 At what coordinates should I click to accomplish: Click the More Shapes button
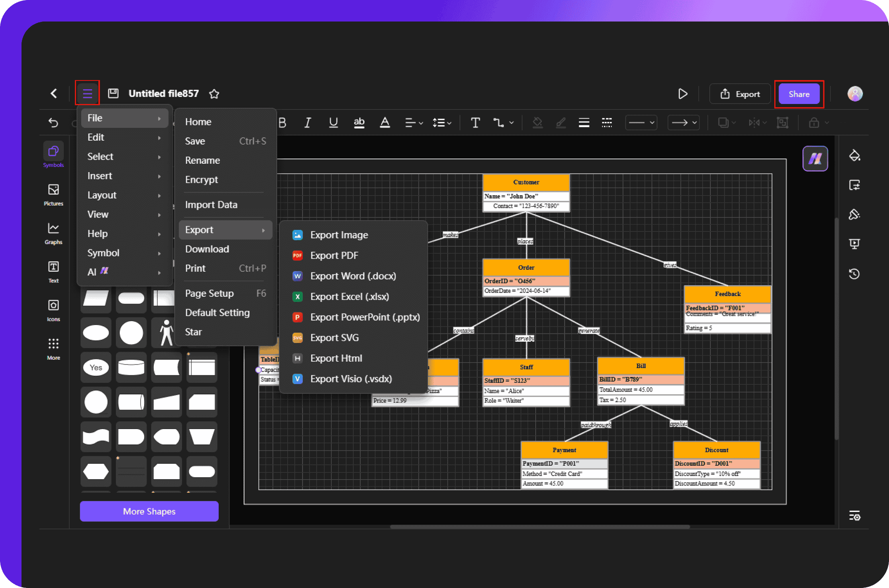[149, 512]
